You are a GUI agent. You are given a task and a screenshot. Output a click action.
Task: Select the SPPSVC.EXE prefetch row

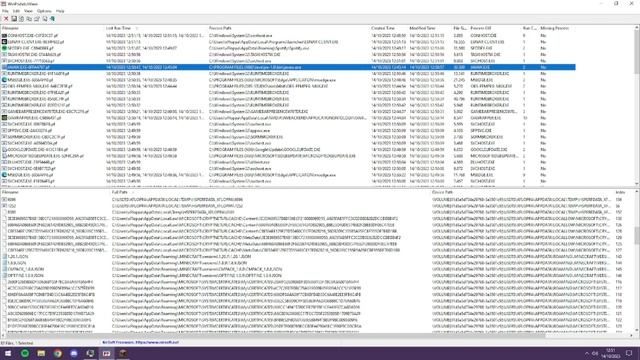coord(288,131)
